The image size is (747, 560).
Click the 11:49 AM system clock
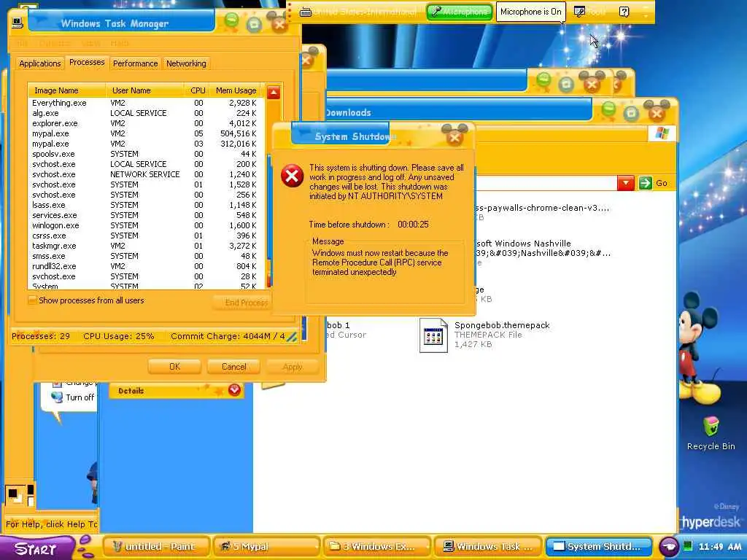point(719,547)
